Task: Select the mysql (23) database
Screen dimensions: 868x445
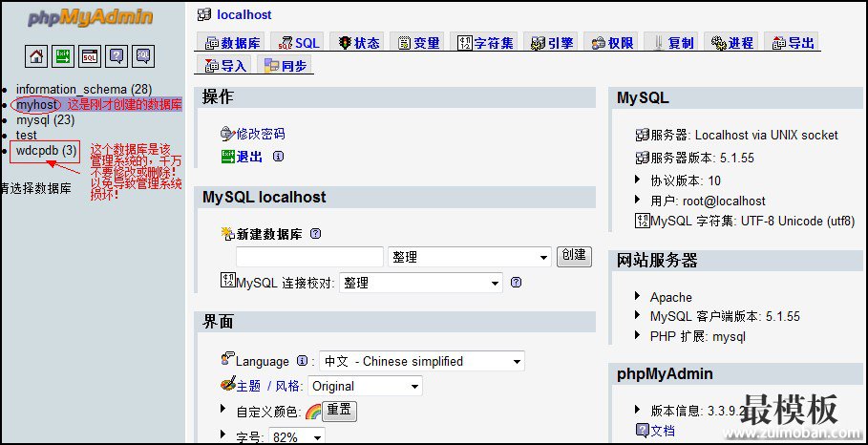Action: coord(46,120)
